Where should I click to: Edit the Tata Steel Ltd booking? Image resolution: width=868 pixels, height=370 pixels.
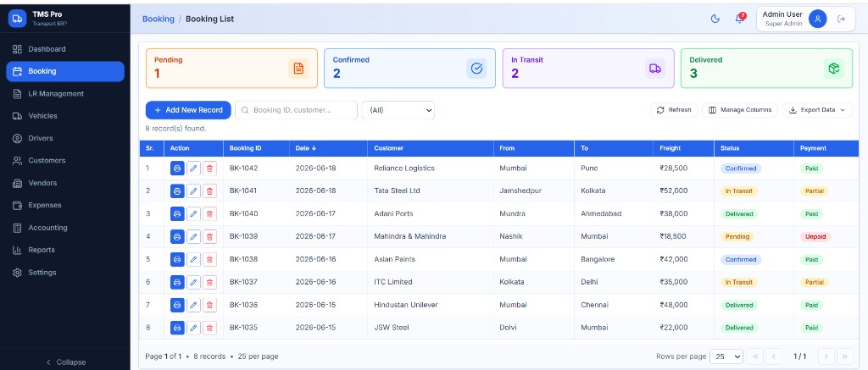(193, 191)
